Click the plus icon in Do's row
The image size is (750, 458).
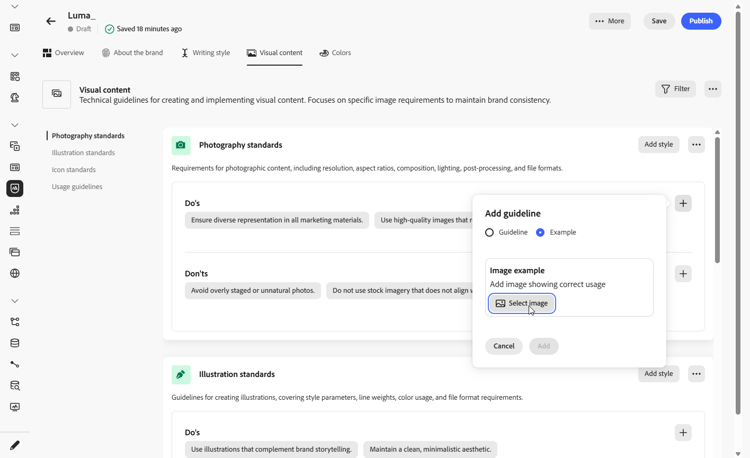pos(683,203)
